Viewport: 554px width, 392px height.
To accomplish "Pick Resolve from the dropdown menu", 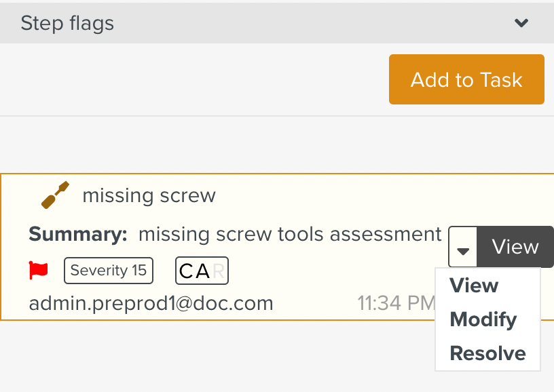I will click(x=487, y=353).
